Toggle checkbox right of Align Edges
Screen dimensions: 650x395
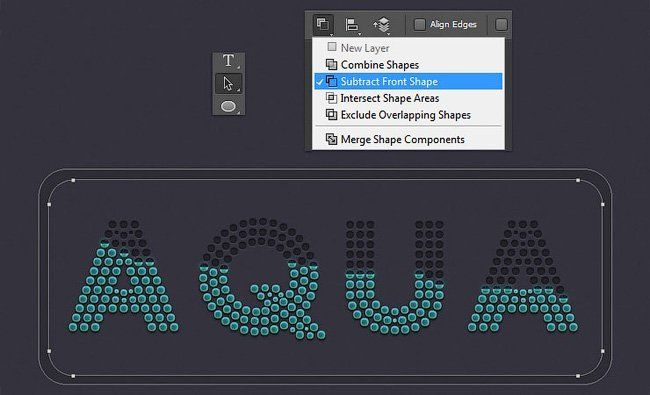coord(501,24)
